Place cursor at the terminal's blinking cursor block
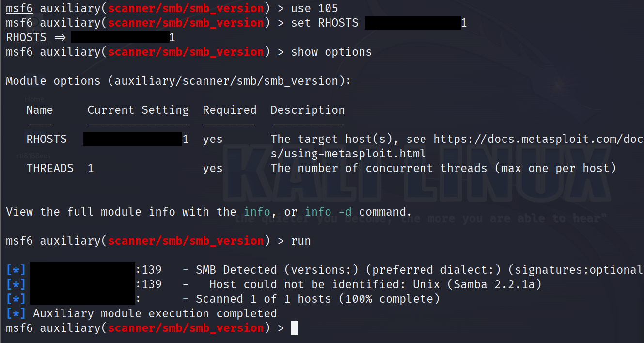 [294, 328]
